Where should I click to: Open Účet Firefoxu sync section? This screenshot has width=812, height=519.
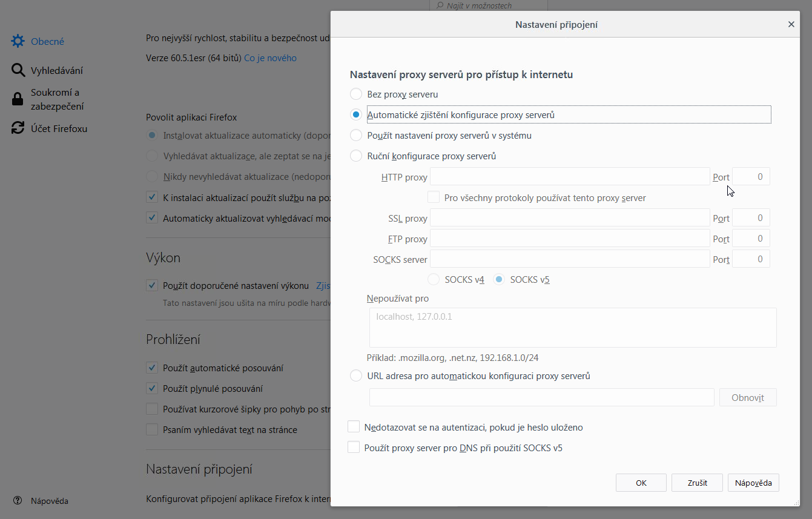point(49,128)
